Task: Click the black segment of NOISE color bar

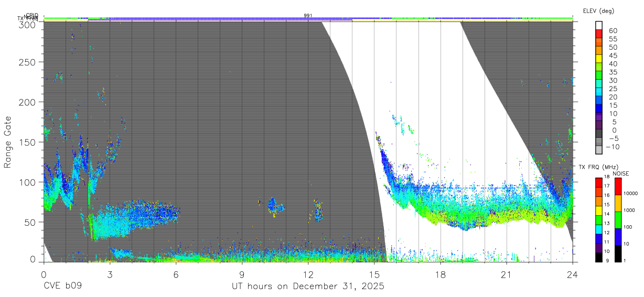Action: click(x=618, y=254)
